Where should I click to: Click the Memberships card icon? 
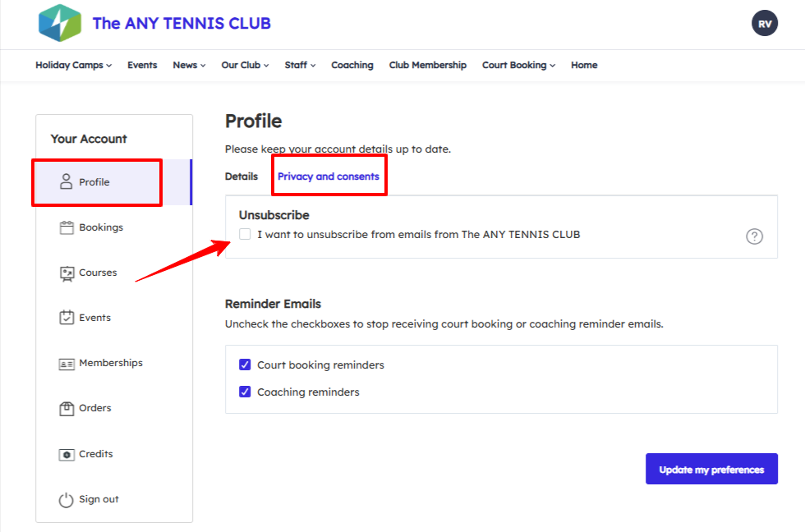click(67, 363)
